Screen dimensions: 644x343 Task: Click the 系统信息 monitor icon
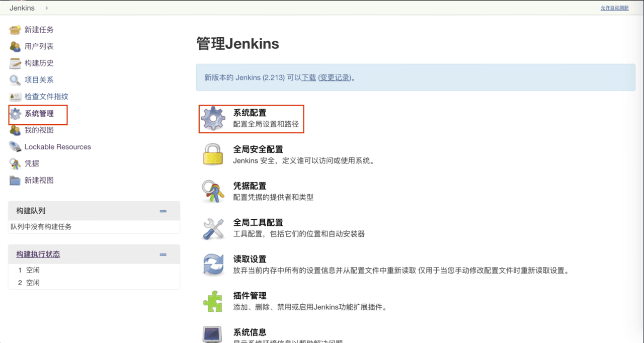[213, 334]
